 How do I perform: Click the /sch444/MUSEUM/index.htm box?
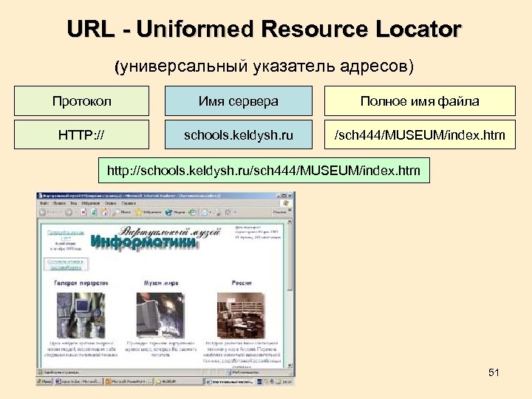[x=420, y=134]
